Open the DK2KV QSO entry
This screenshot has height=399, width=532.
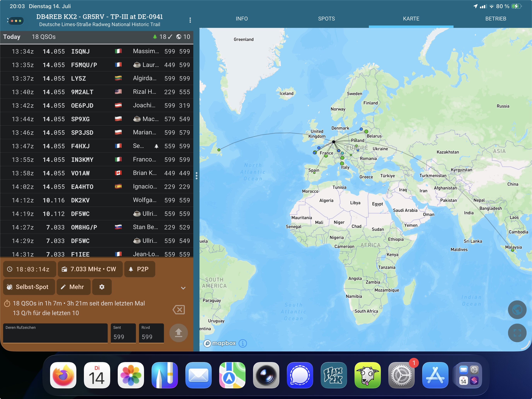coord(97,200)
